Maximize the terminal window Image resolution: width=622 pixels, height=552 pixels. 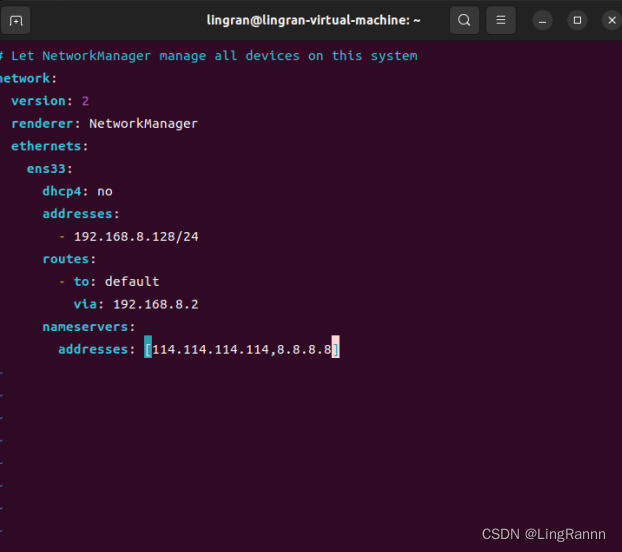[577, 20]
